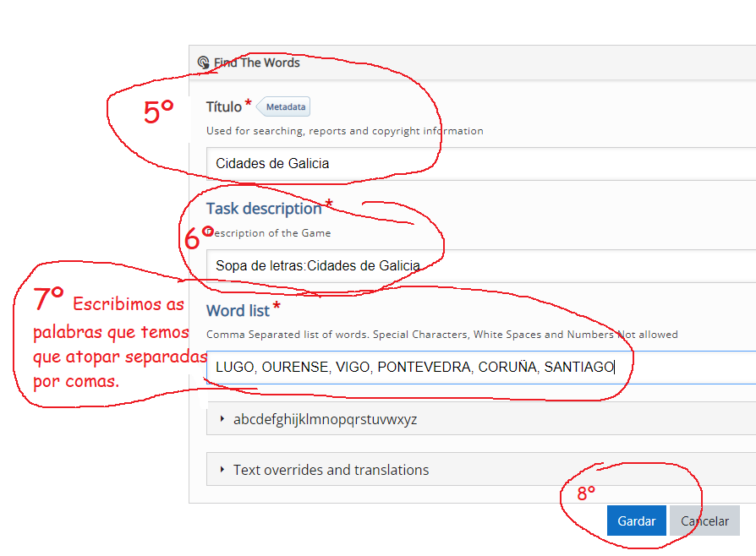Click the Find The Words header icon
The width and height of the screenshot is (756, 556).
point(203,63)
